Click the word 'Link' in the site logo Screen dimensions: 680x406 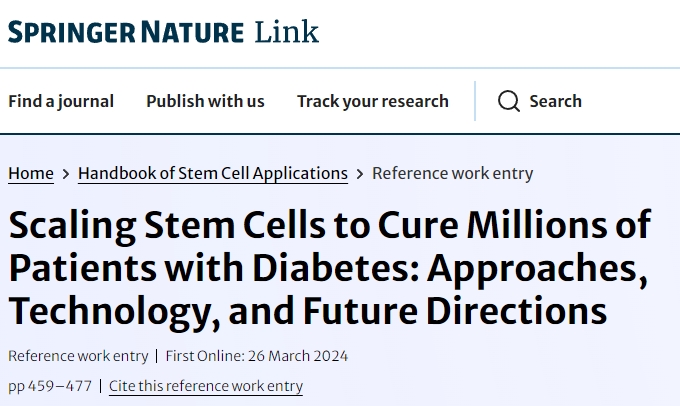287,31
